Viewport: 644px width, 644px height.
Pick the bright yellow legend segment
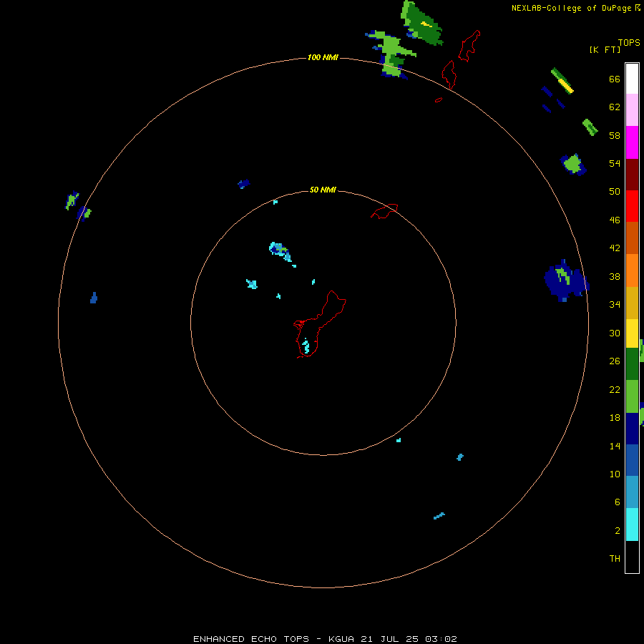632,333
